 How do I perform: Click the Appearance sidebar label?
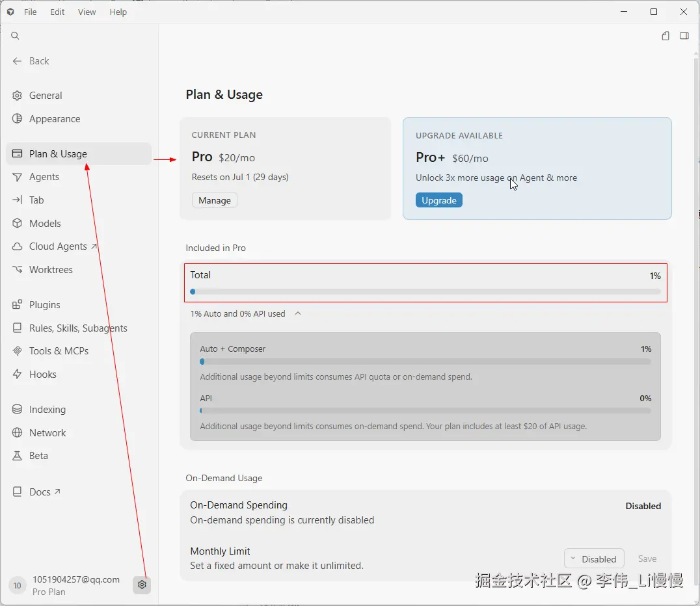[x=55, y=119]
